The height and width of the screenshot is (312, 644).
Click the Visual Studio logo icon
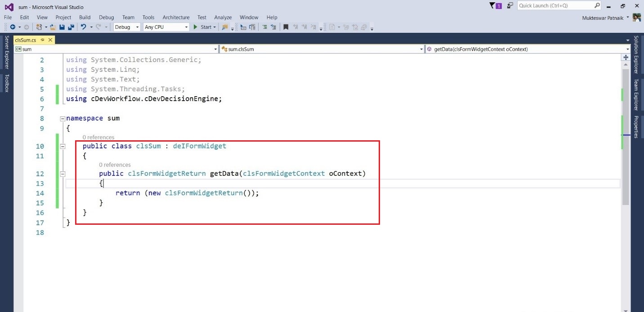(x=9, y=7)
